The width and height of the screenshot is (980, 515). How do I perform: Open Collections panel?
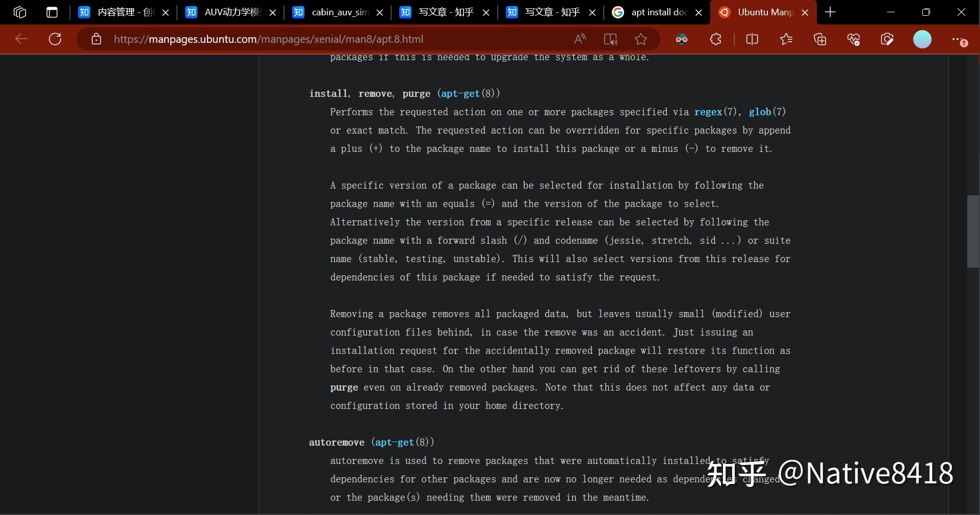[x=820, y=39]
